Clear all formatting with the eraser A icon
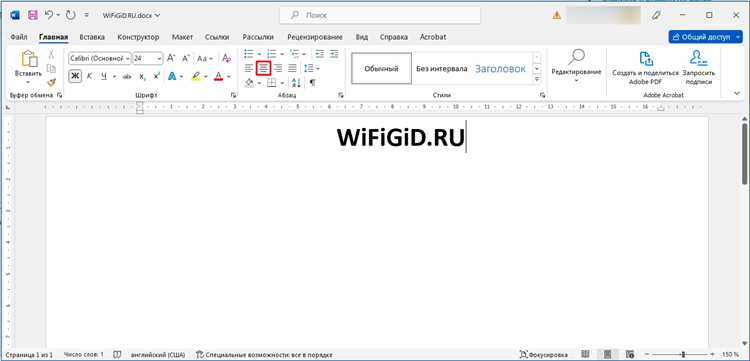 tap(227, 58)
